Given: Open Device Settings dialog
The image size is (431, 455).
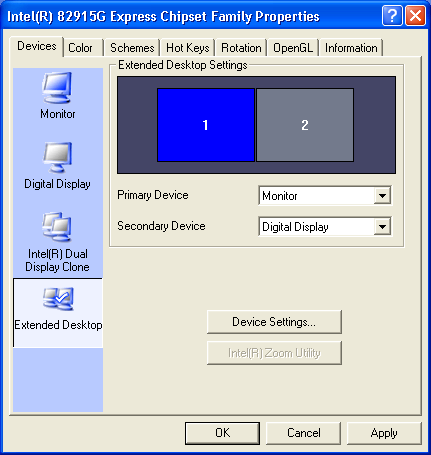Looking at the screenshot, I should point(274,322).
